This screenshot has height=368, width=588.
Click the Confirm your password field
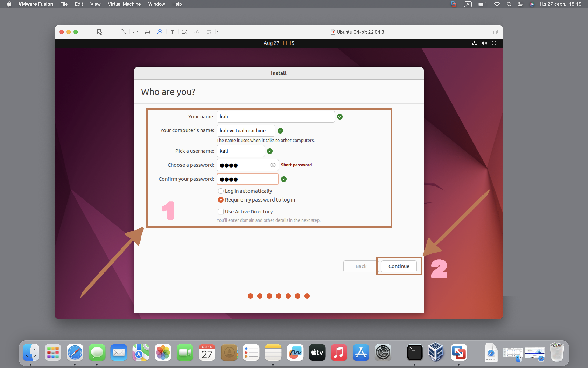[248, 179]
